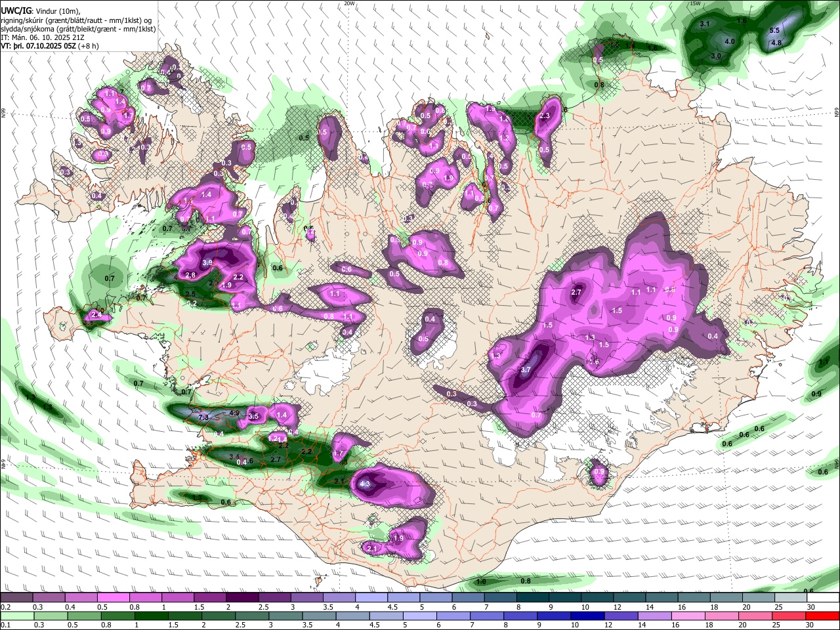The height and width of the screenshot is (630, 840).
Task: Pick the 8–9 blue swatch on the rain scale
Action: 520,616
